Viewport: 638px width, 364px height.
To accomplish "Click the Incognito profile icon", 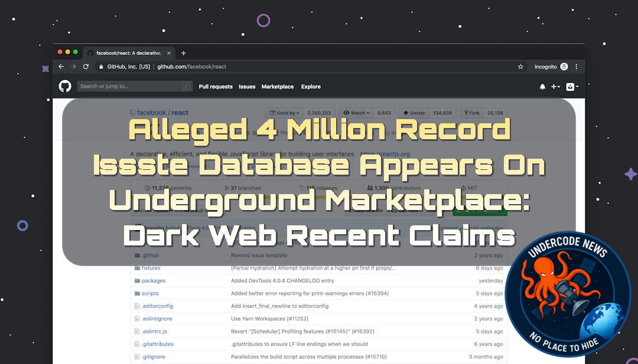I will tap(564, 67).
